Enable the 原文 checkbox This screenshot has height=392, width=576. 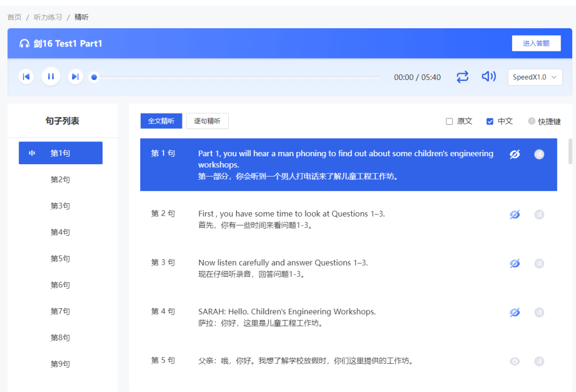(x=449, y=121)
